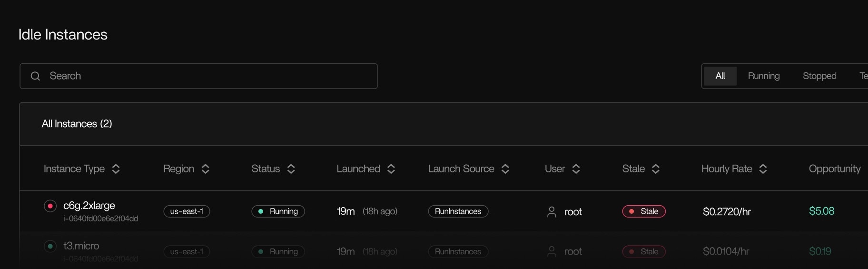Sort by Region column arrows
868x269 pixels.
click(205, 169)
